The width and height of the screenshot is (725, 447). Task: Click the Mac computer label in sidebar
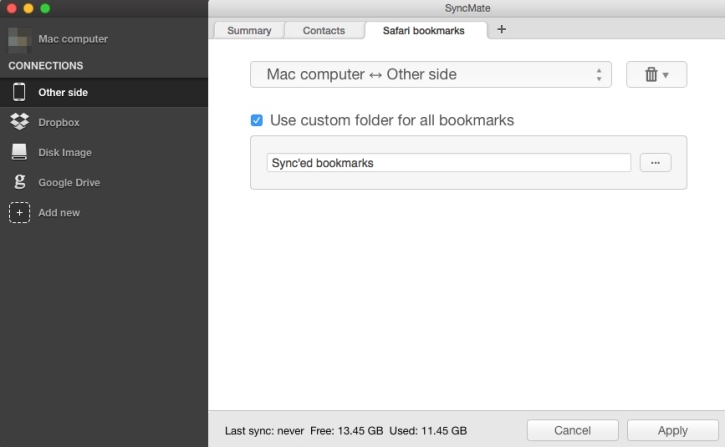73,39
